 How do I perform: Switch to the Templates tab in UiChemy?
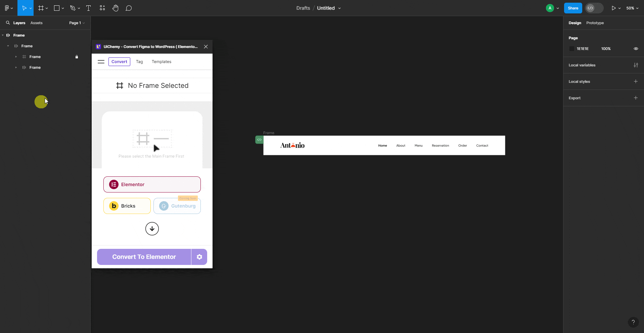[x=162, y=62]
